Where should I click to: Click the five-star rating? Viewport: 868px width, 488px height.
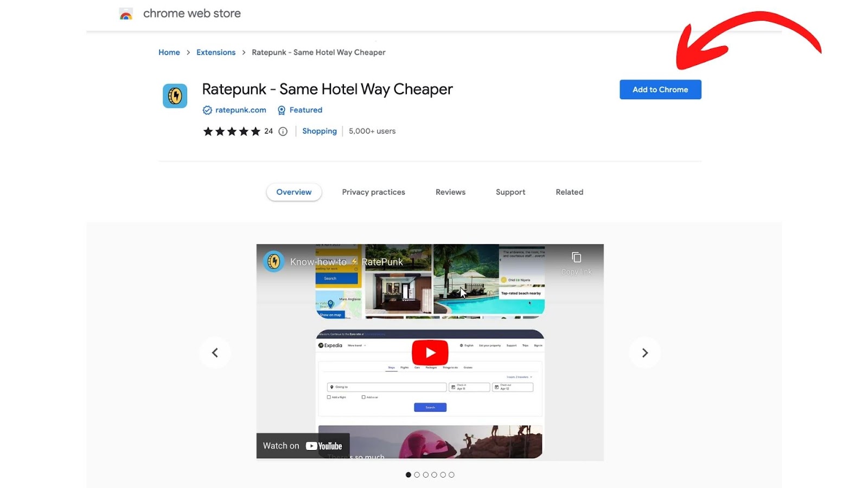[x=232, y=131]
